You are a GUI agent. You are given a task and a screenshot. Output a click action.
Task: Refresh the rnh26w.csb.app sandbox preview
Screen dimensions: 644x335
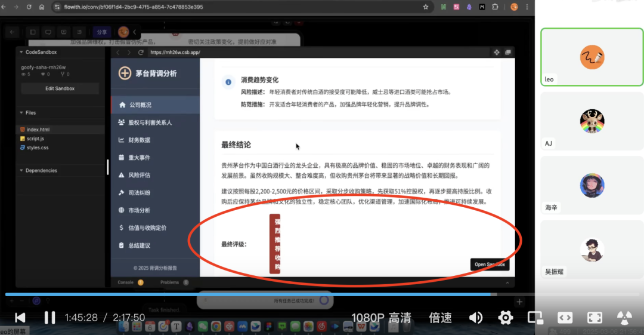(141, 53)
